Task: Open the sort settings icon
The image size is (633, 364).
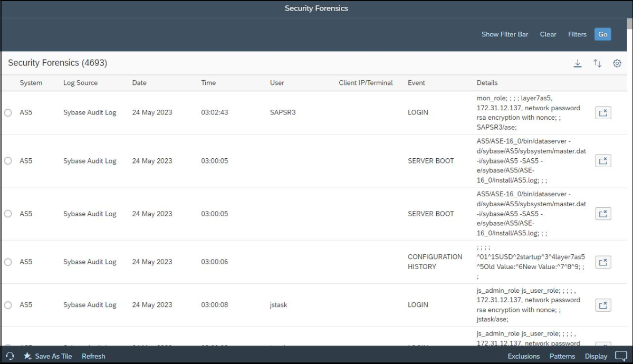Action: (597, 63)
